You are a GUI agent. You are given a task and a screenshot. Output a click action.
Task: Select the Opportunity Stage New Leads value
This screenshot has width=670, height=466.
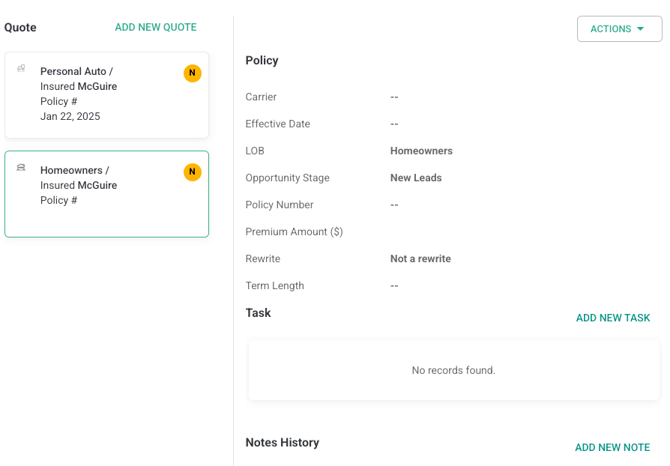(x=415, y=178)
